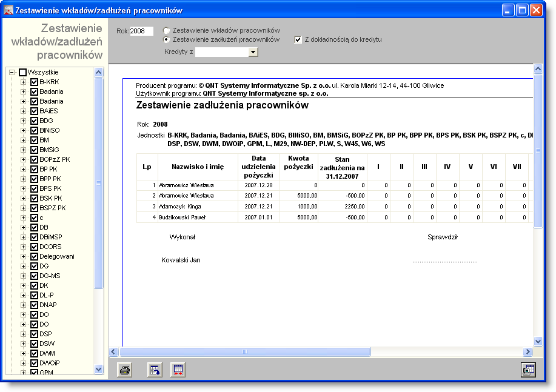556x392 pixels.
Task: Click the date '2007.12.28' in the table
Action: 258,185
